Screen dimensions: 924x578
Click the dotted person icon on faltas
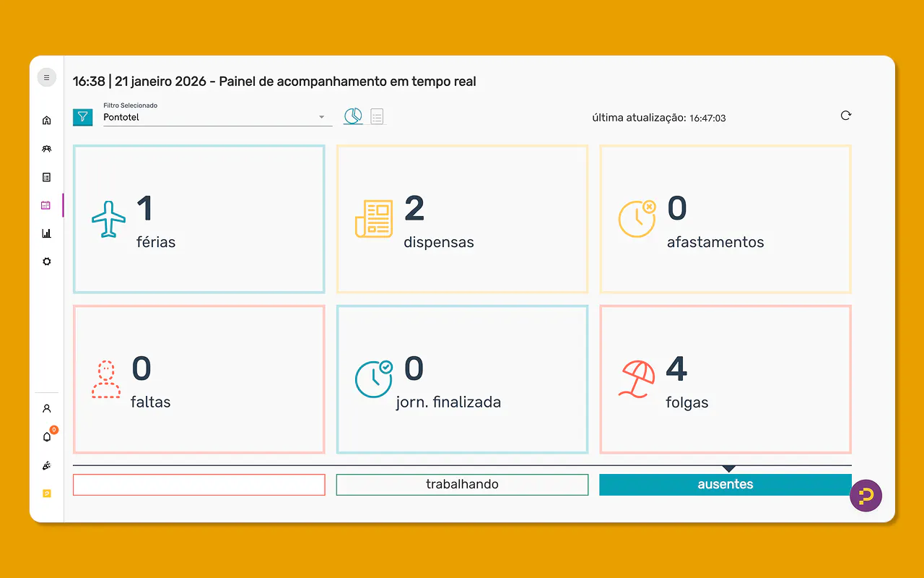(106, 379)
